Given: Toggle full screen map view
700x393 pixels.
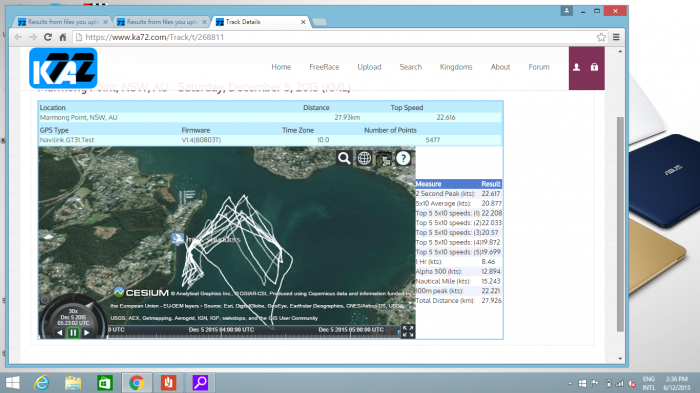Looking at the screenshot, I should coord(408,331).
